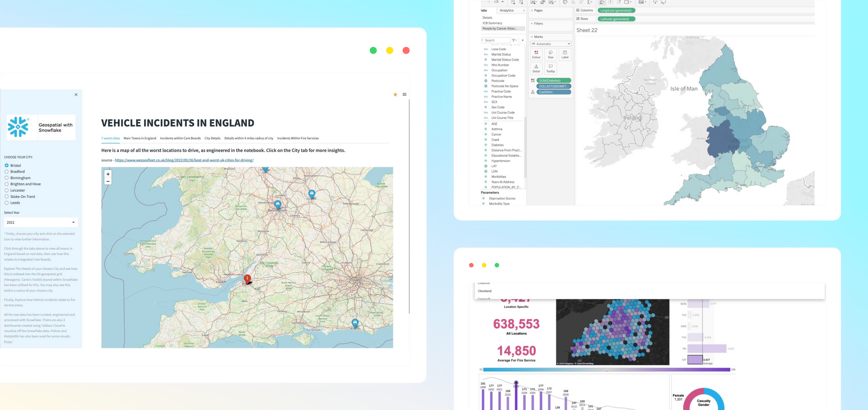Open the Tooltip editor icon

[550, 69]
